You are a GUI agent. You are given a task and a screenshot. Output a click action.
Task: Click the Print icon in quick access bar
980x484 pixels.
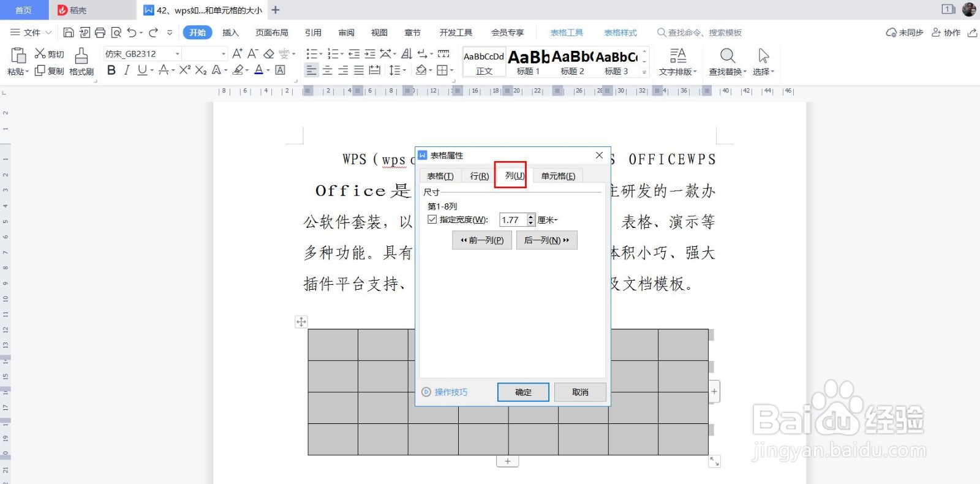(x=100, y=32)
